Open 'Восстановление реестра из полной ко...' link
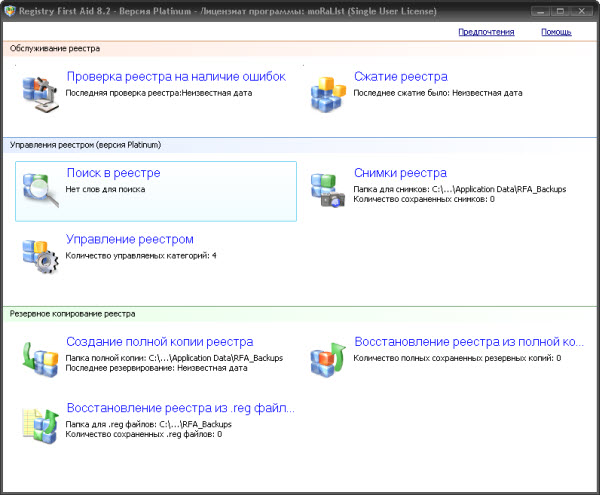The image size is (600, 495). 469,341
